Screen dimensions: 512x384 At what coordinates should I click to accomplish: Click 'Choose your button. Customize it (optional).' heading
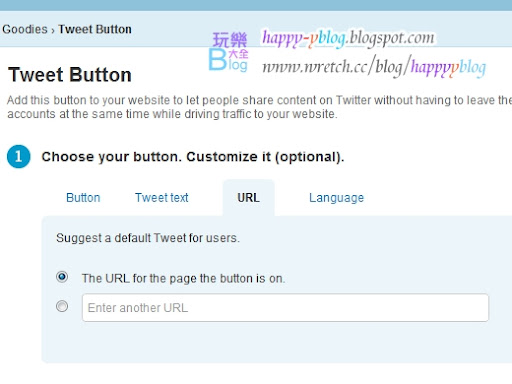pos(193,157)
